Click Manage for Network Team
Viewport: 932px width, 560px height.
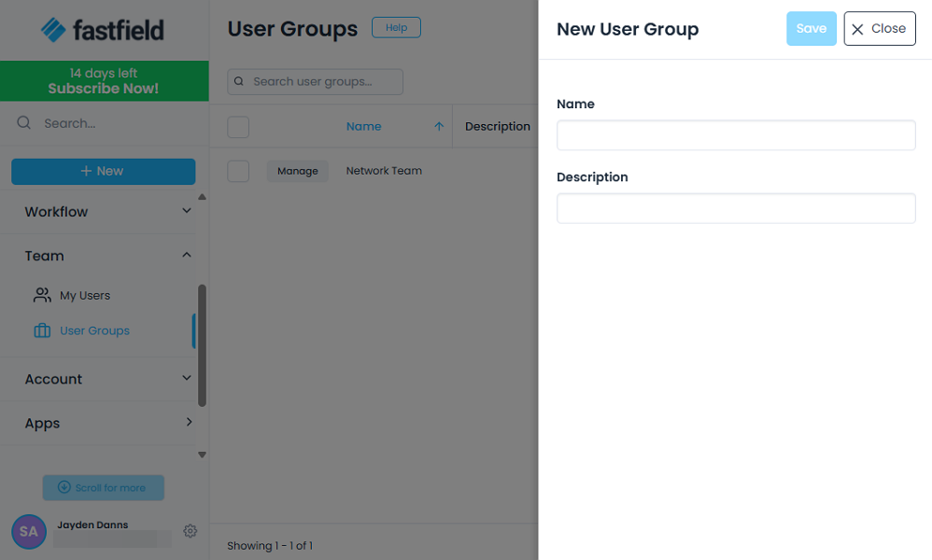(x=298, y=171)
